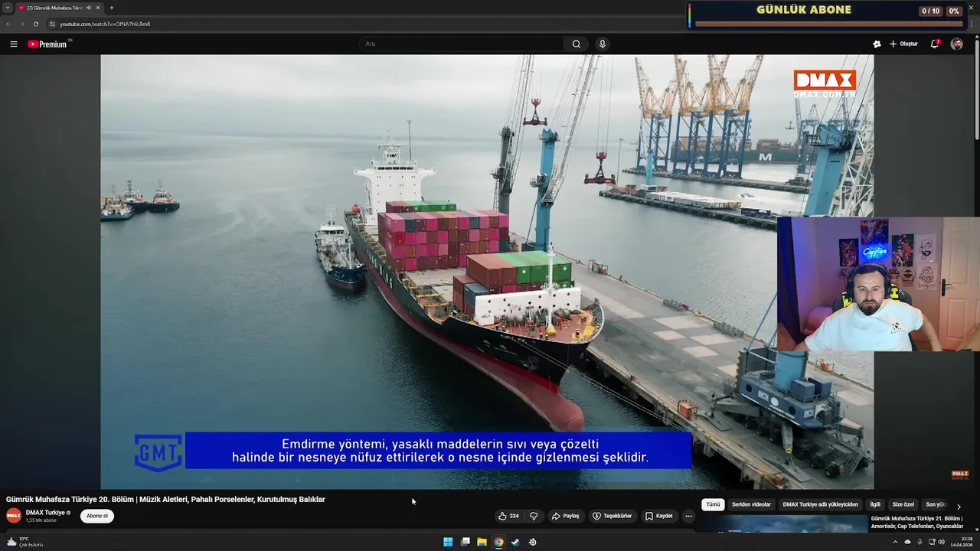The image size is (980, 551).
Task: Click the sparkle icon left of Oluştur
Action: click(x=877, y=44)
